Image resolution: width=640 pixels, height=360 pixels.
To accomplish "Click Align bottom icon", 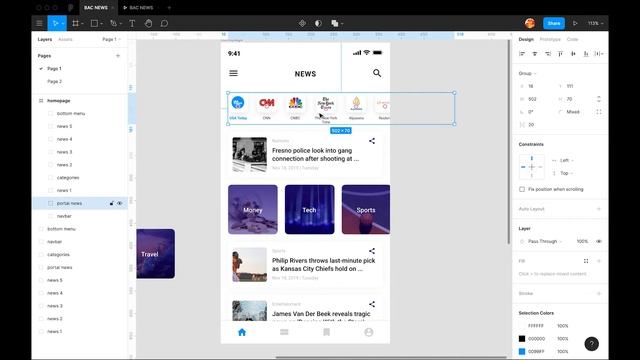I will point(586,53).
